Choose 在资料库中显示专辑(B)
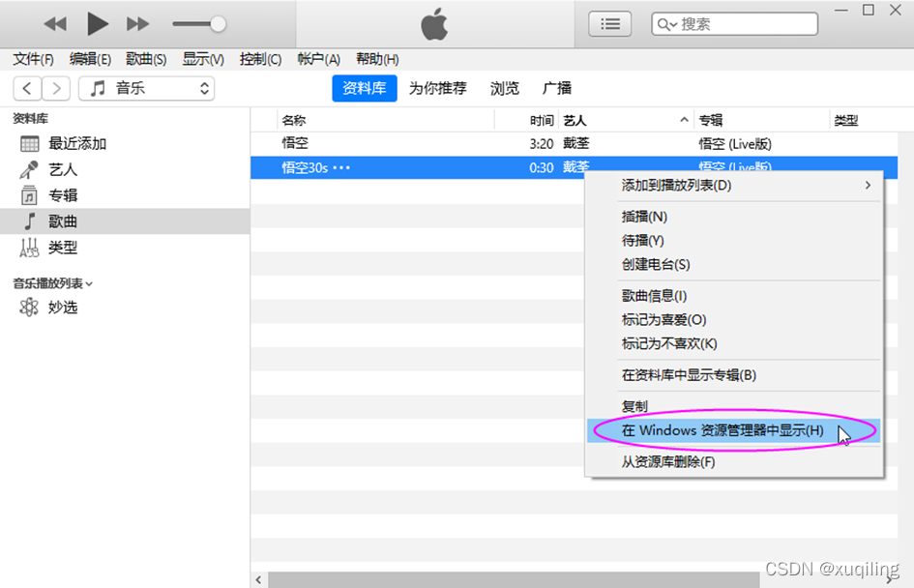The image size is (914, 588). click(x=734, y=375)
